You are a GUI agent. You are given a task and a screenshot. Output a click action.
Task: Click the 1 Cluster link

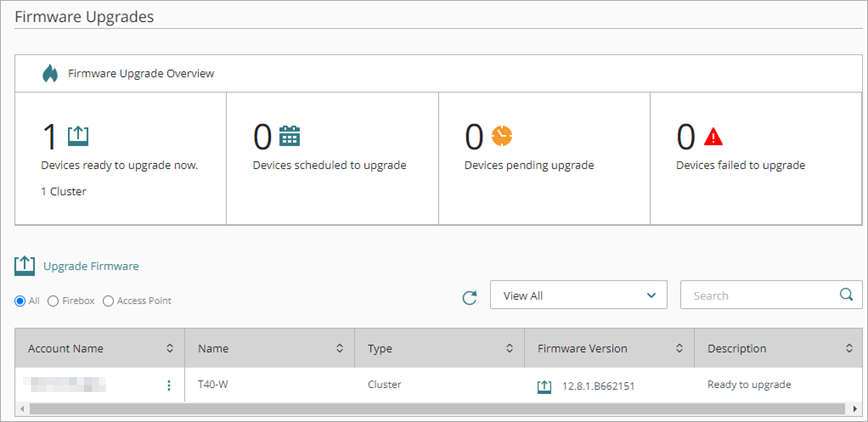pyautogui.click(x=63, y=191)
